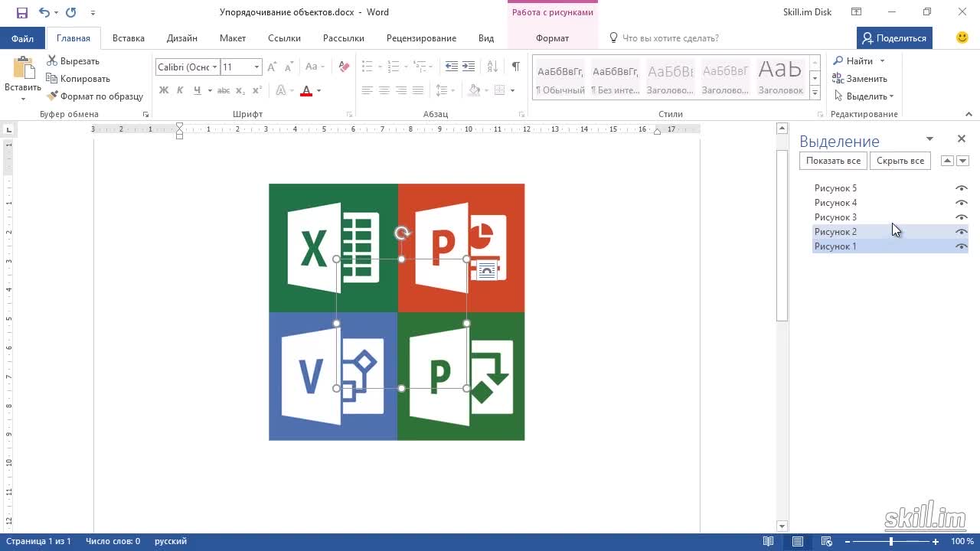Click the Вставить (Paste) clipboard icon
Image resolution: width=980 pixels, height=551 pixels.
click(23, 69)
